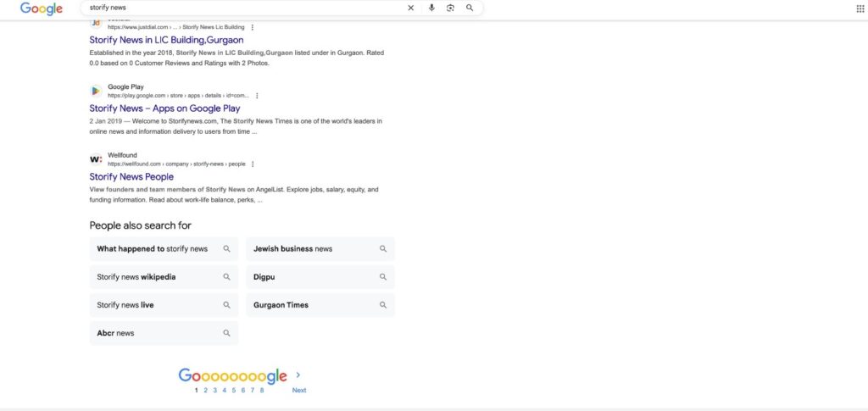Screen dimensions: 868x411
Task: Go to results page 2
Action: click(206, 391)
